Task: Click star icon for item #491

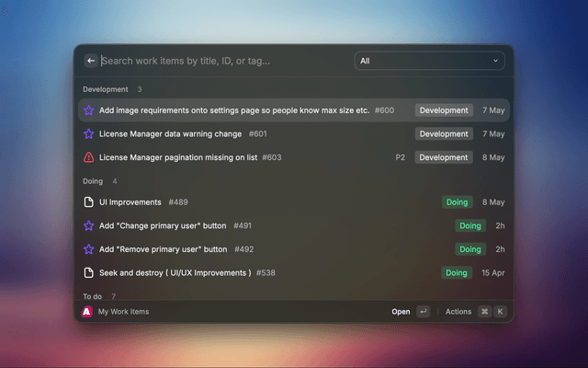Action: click(88, 225)
